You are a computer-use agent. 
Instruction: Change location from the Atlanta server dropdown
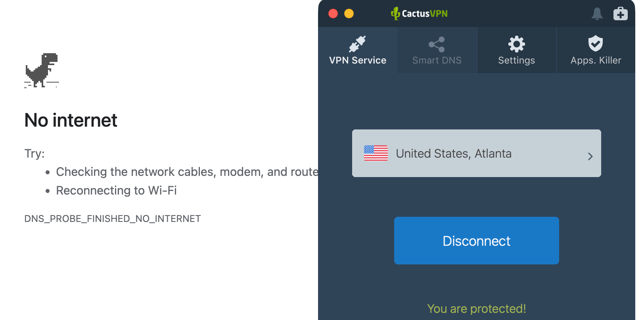[x=476, y=153]
